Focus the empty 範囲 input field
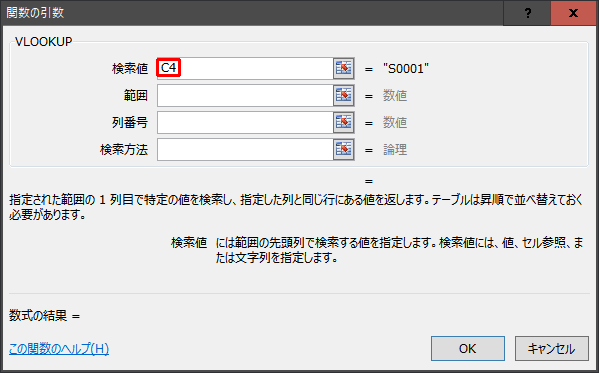The image size is (599, 373). [x=245, y=96]
